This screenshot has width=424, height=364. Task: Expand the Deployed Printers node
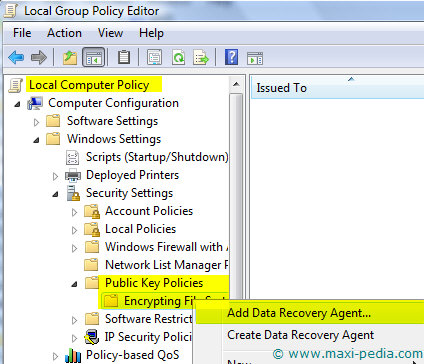[55, 176]
